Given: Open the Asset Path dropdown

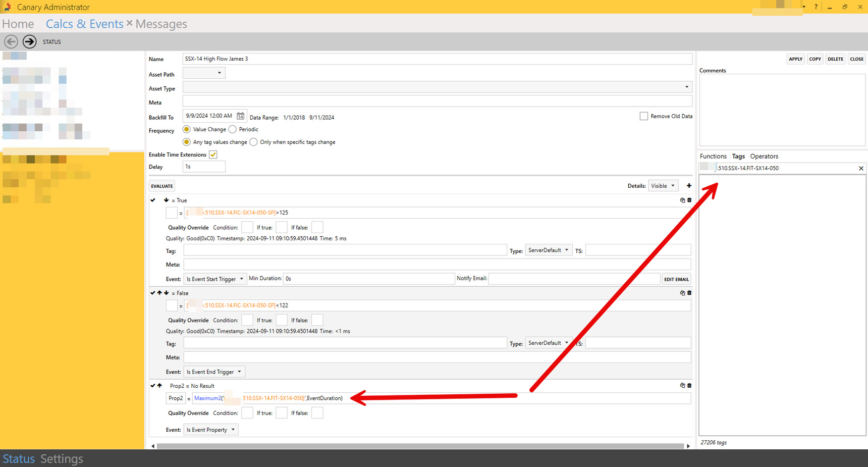Looking at the screenshot, I should (x=204, y=73).
